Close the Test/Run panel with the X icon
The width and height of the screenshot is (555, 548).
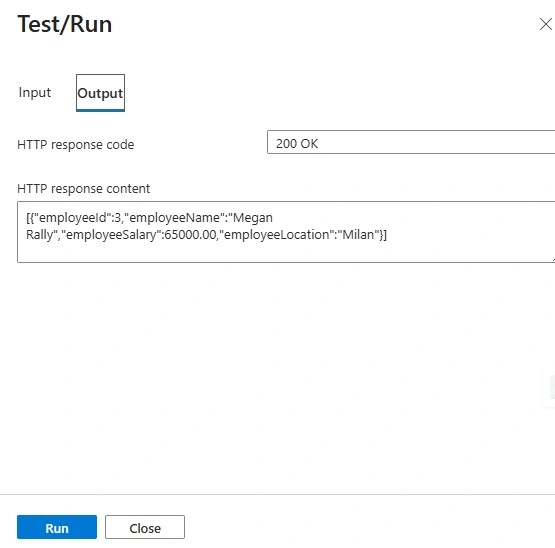click(x=545, y=24)
